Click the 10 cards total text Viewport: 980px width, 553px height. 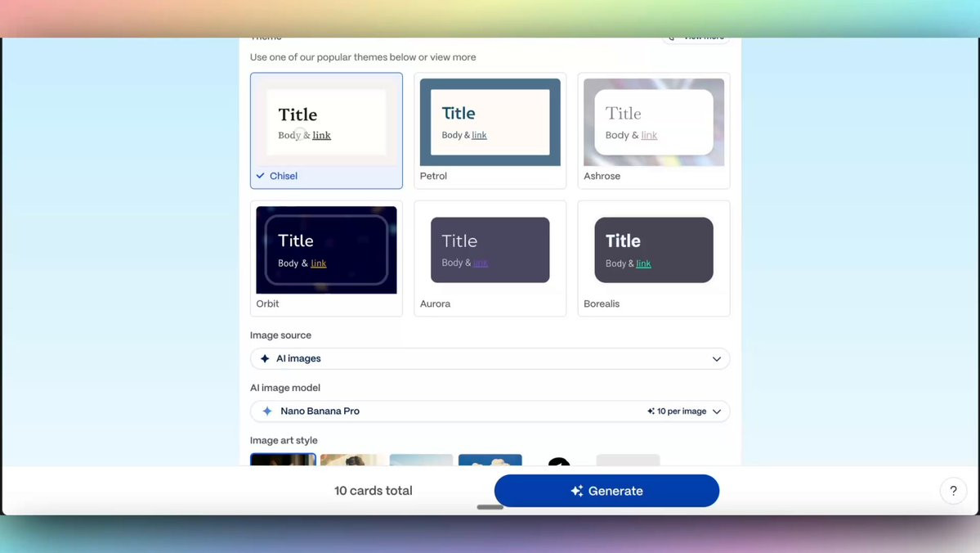click(x=374, y=491)
